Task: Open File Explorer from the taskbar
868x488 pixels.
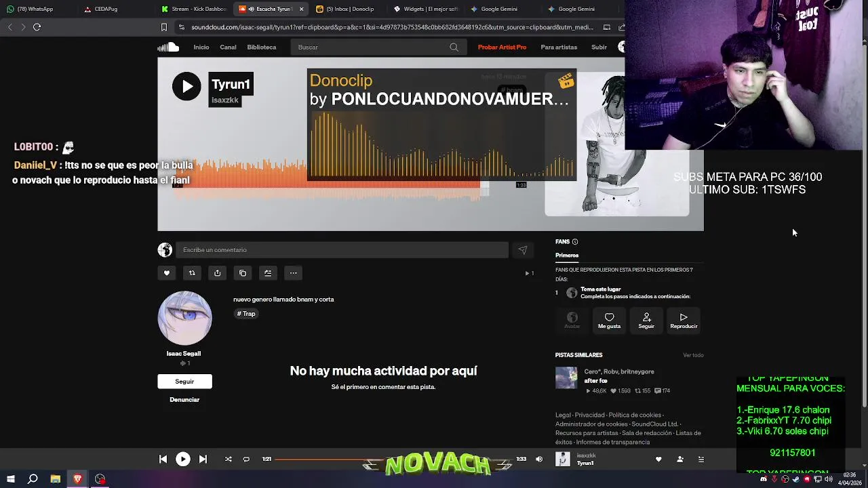Action: 56,479
